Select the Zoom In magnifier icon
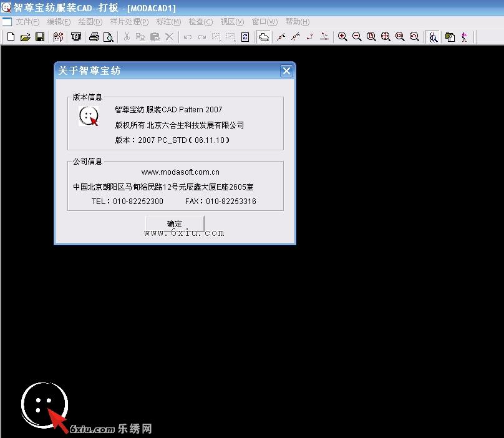The height and width of the screenshot is (438, 504). (342, 37)
